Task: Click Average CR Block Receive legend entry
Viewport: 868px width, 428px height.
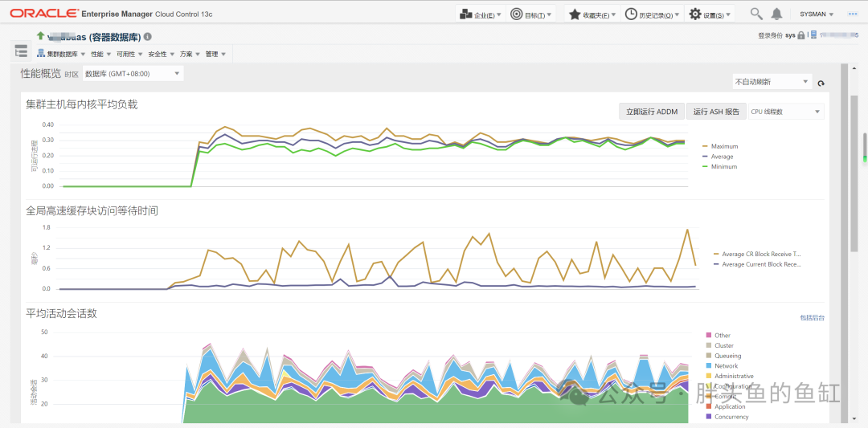Action: [759, 255]
